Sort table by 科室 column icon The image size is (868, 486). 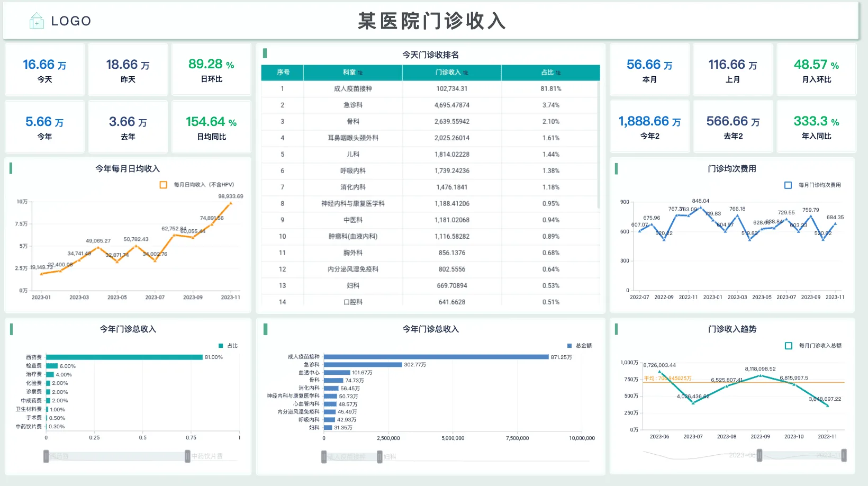pyautogui.click(x=360, y=73)
